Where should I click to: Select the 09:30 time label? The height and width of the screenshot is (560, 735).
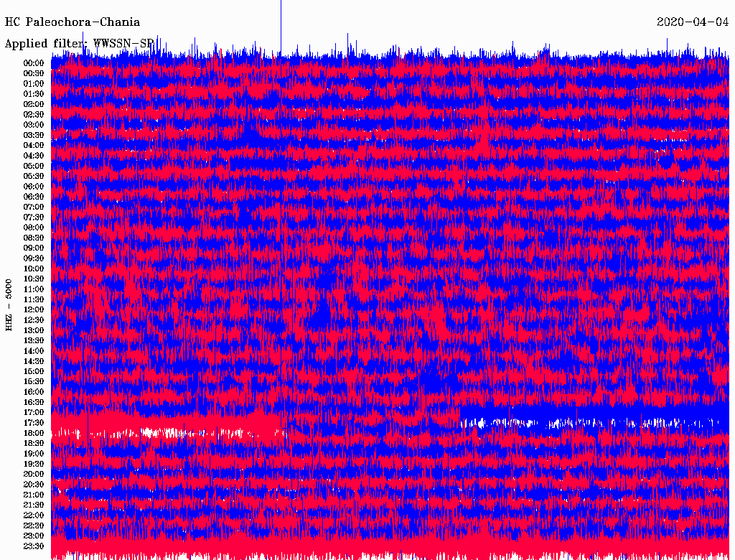tap(34, 258)
